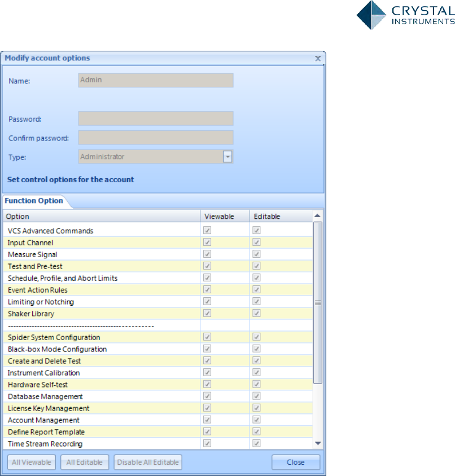Click the Password input field

coord(156,118)
